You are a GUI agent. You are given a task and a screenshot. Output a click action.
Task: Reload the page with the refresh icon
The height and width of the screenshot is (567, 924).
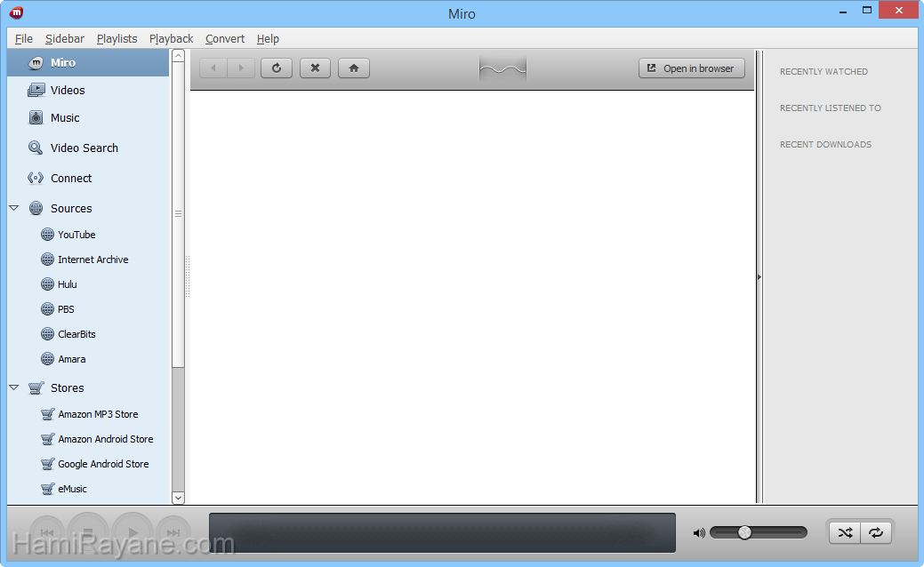(x=277, y=68)
